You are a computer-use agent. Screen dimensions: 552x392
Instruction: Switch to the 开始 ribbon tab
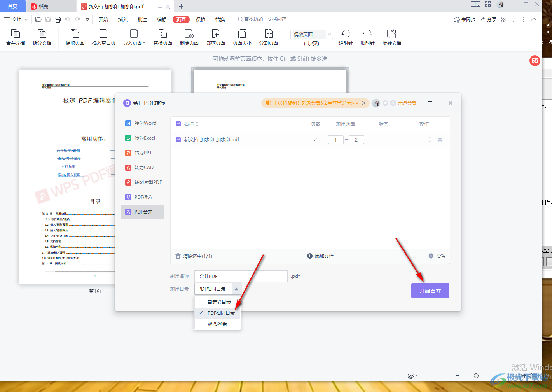click(103, 19)
